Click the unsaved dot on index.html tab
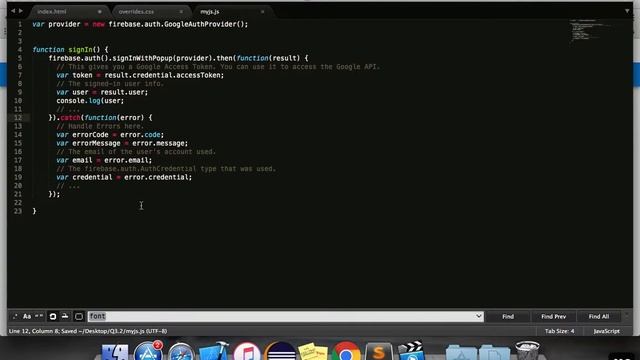640x360 pixels. [x=100, y=12]
